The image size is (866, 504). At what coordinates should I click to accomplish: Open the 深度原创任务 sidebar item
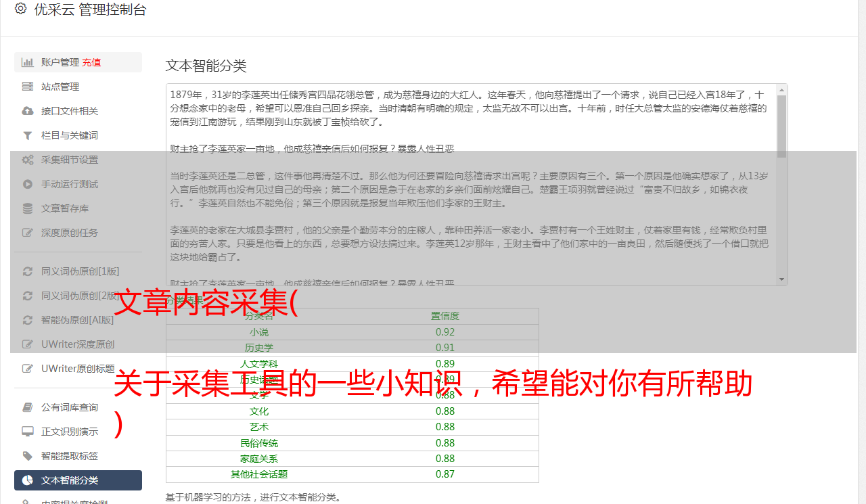pos(70,233)
